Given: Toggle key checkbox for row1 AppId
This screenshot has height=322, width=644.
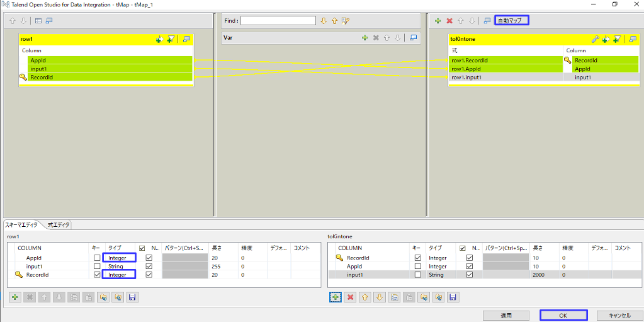Looking at the screenshot, I should tap(97, 258).
